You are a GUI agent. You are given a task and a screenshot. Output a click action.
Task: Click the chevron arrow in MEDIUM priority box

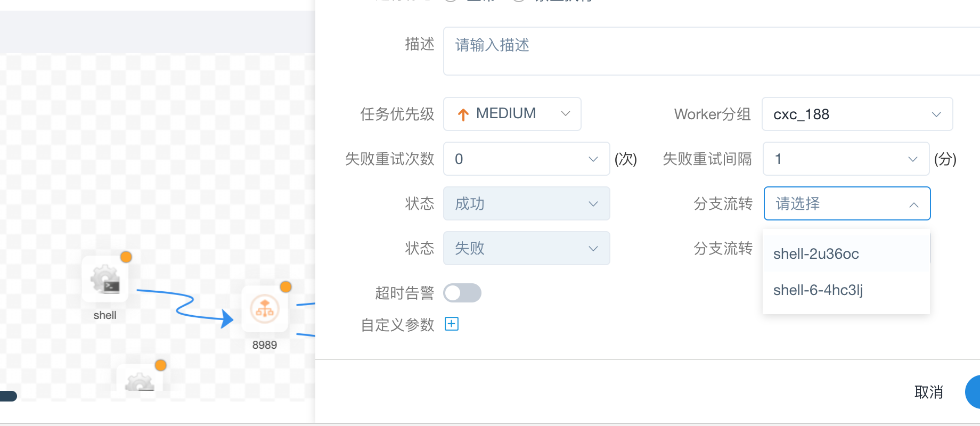tap(566, 113)
